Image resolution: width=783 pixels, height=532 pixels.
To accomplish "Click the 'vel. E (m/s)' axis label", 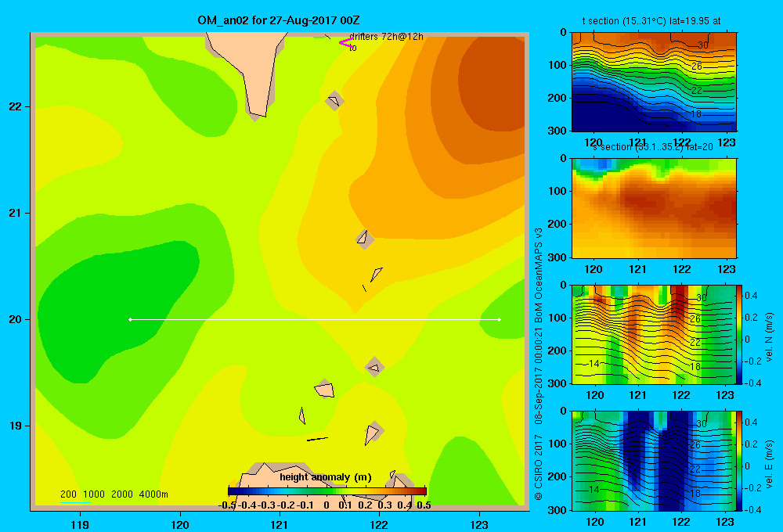I will (769, 464).
